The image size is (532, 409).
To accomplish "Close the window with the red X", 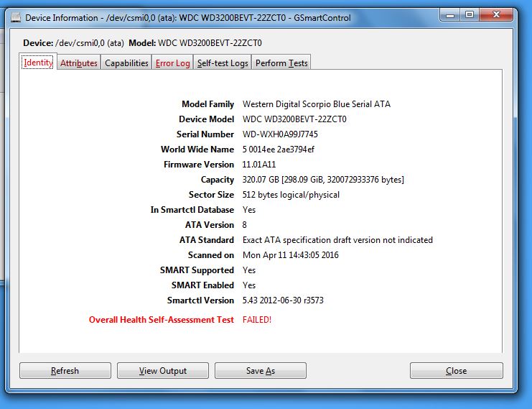I will 496,15.
